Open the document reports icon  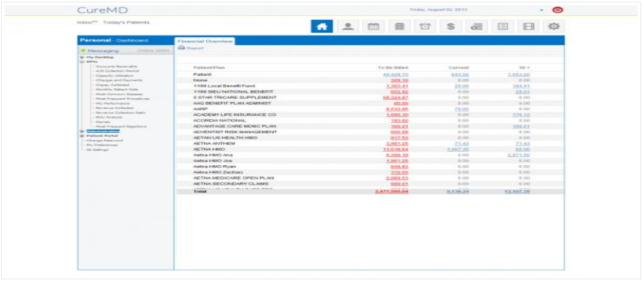[x=502, y=26]
